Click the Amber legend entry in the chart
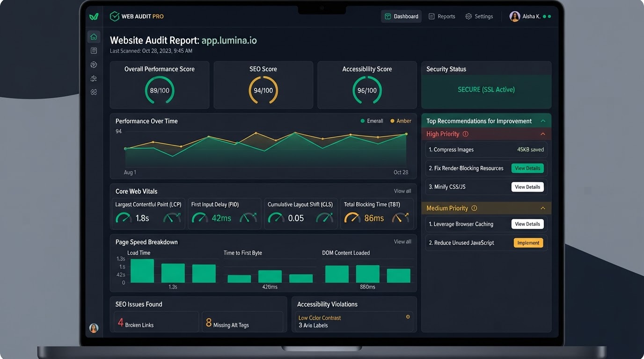 [401, 121]
